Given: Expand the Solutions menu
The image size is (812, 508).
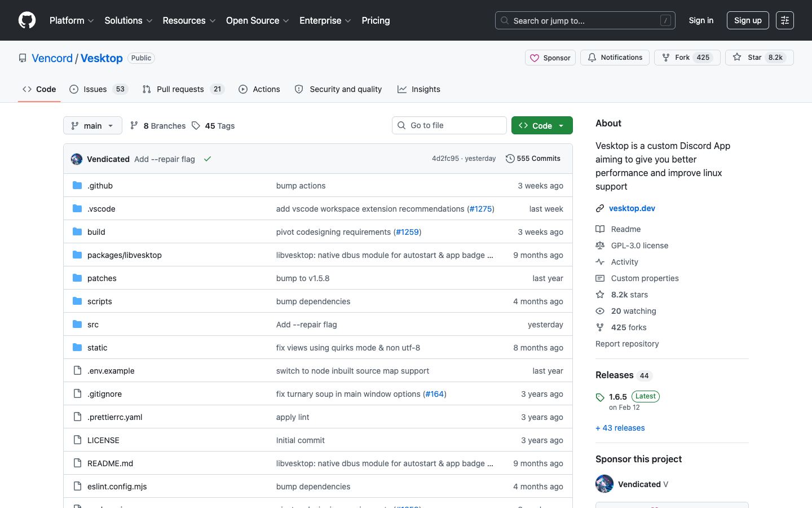Looking at the screenshot, I should click(129, 20).
